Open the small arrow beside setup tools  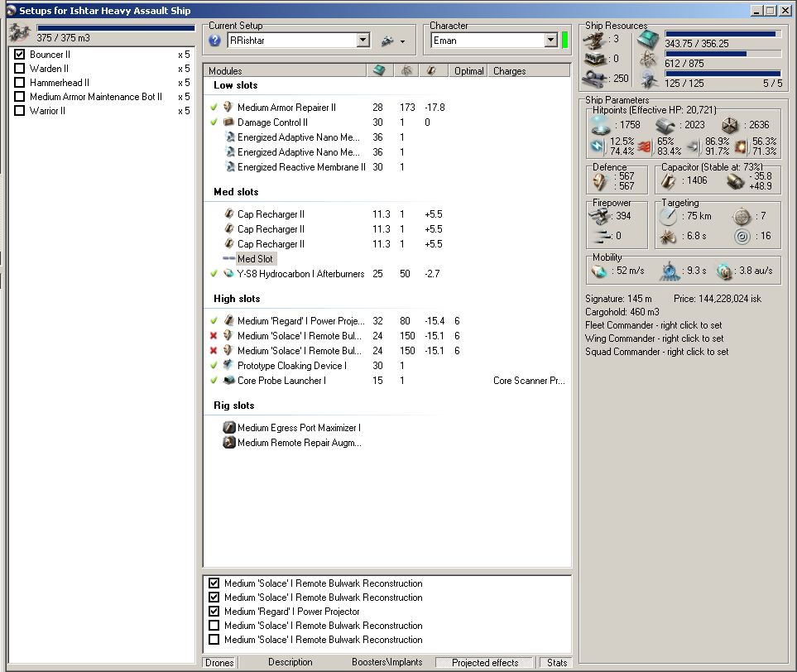(402, 41)
